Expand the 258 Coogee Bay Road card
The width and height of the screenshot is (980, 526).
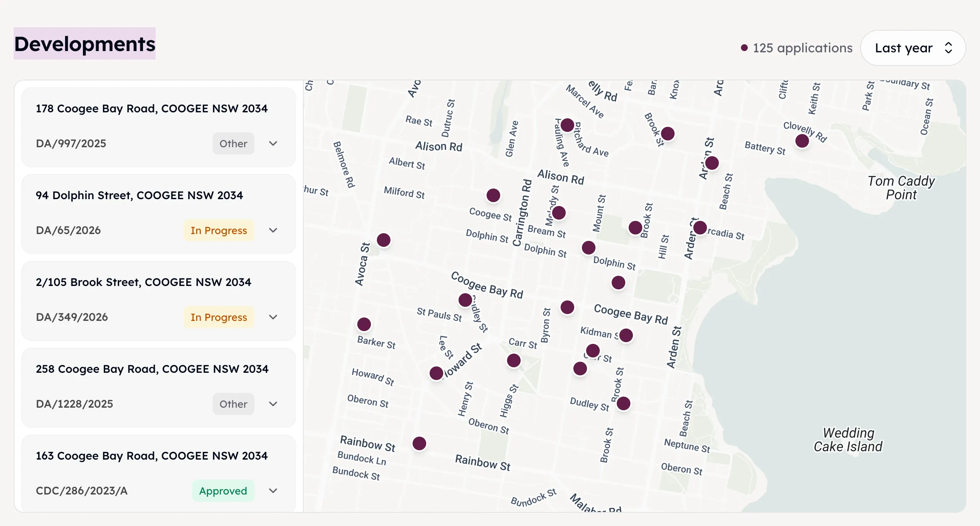pos(273,404)
